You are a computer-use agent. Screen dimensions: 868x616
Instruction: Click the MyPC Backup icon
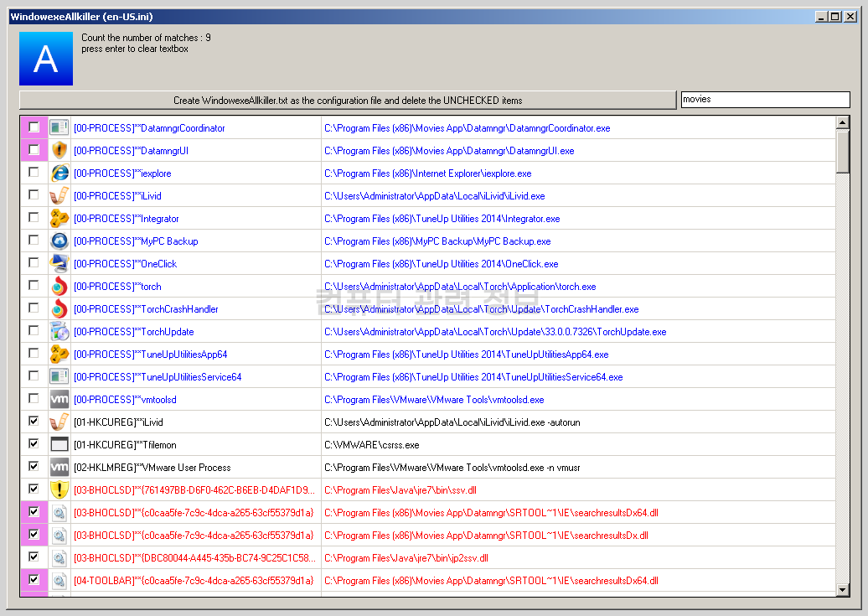[59, 241]
